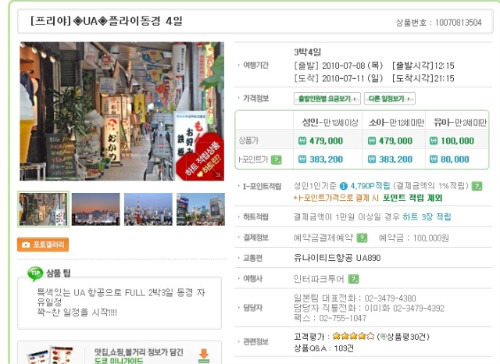Click the departure date 2010-07-08
This screenshot has width=500, height=364.
tap(343, 66)
